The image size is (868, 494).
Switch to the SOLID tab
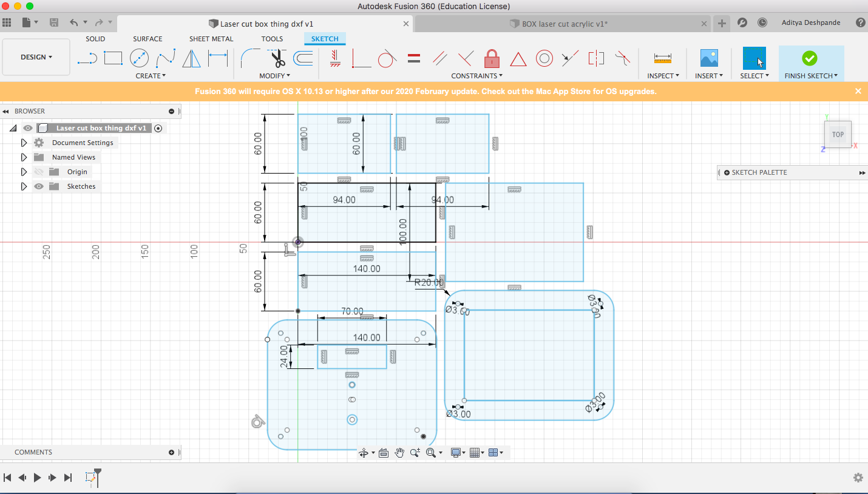click(95, 39)
